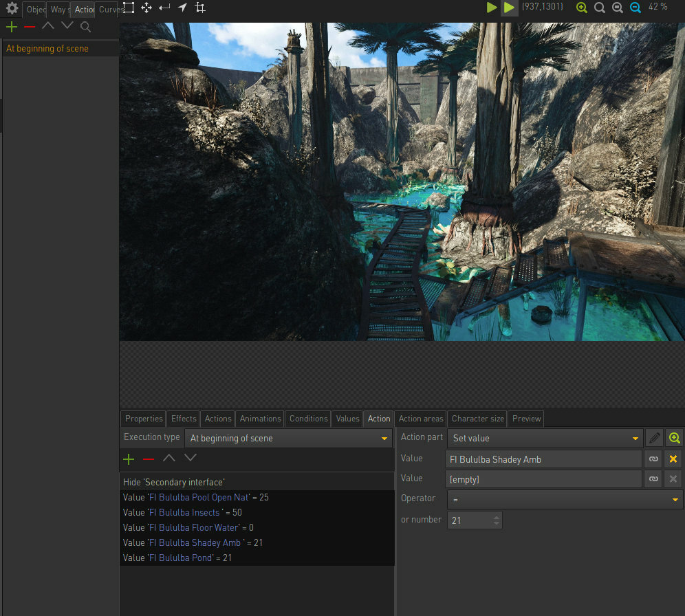Image resolution: width=685 pixels, height=616 pixels.
Task: Select 'At beginning of scene' list entry
Action: [60, 48]
